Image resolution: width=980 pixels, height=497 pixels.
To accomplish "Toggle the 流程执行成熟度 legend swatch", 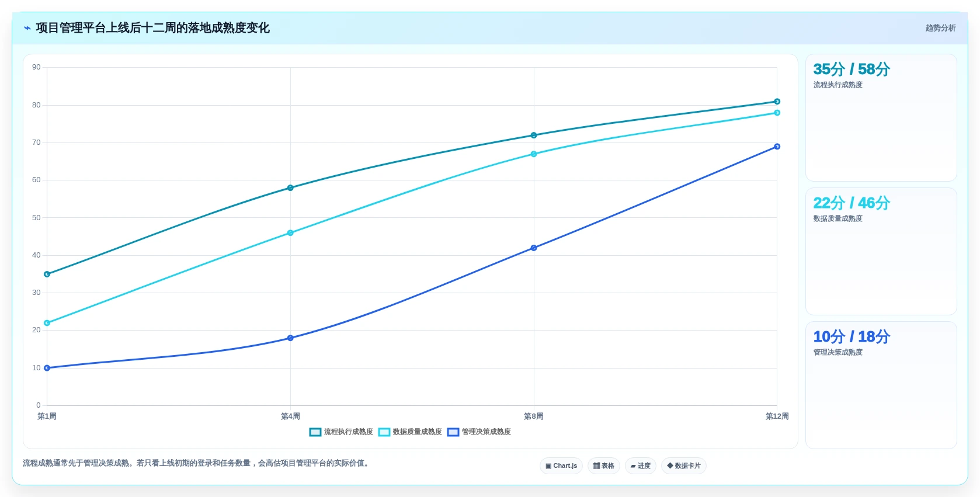I will (315, 432).
